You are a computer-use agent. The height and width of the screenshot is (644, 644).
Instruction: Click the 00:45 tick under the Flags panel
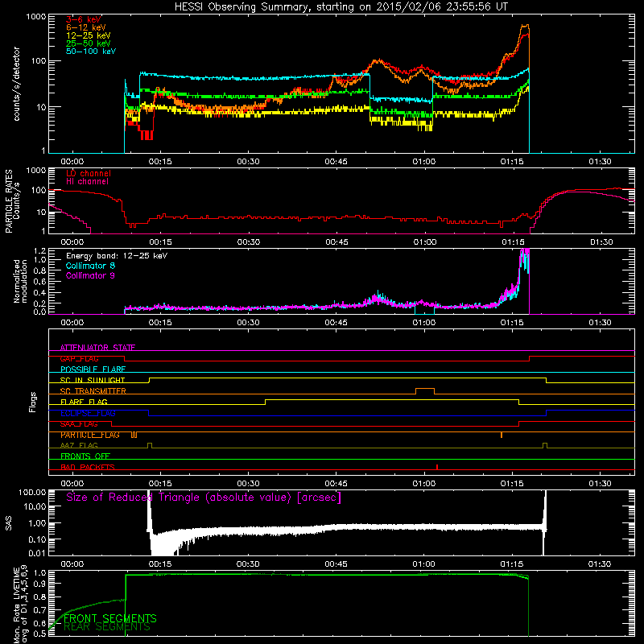point(336,484)
